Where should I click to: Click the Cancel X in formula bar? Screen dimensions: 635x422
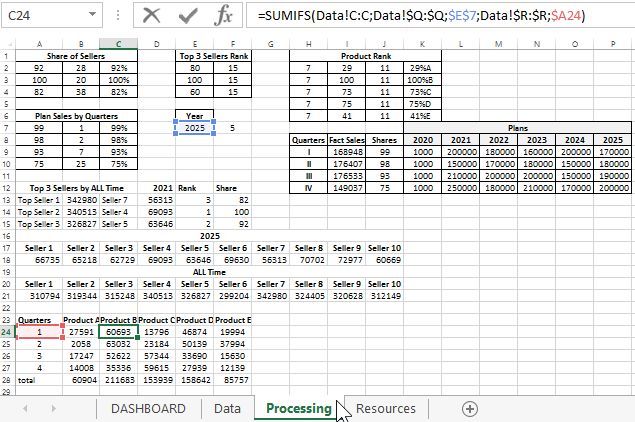click(x=152, y=16)
